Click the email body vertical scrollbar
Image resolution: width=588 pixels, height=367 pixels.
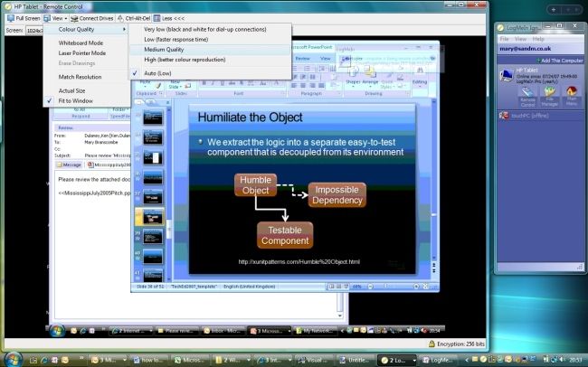point(340,304)
